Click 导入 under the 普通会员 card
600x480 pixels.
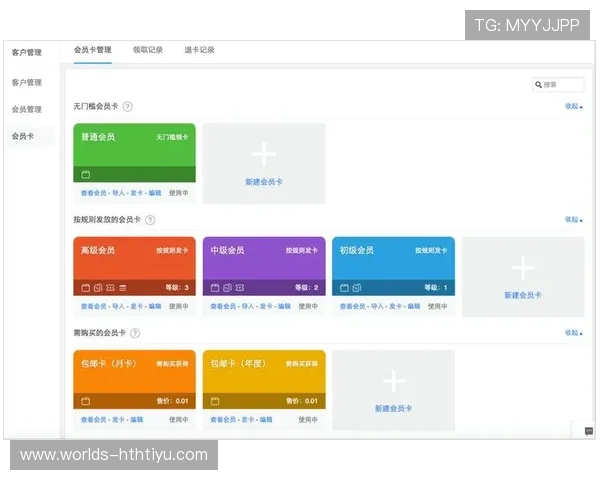[x=118, y=193]
